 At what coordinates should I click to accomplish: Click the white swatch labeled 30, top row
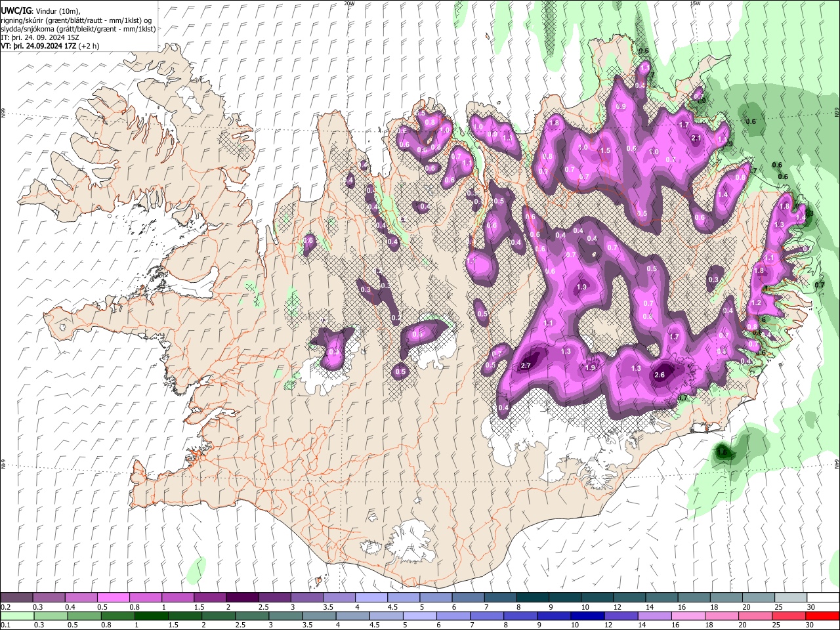[823, 598]
